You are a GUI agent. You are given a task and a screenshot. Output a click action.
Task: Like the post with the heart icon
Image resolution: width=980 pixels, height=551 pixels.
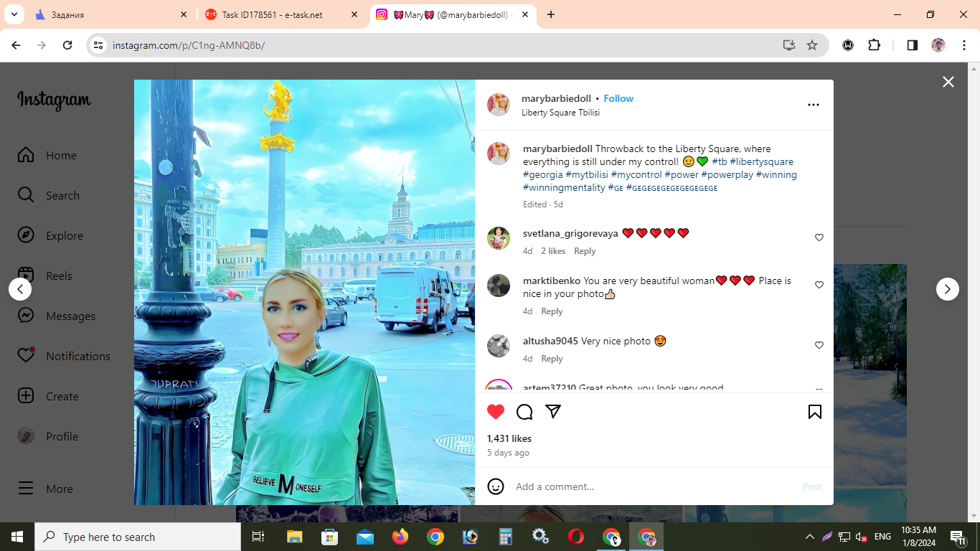tap(496, 412)
